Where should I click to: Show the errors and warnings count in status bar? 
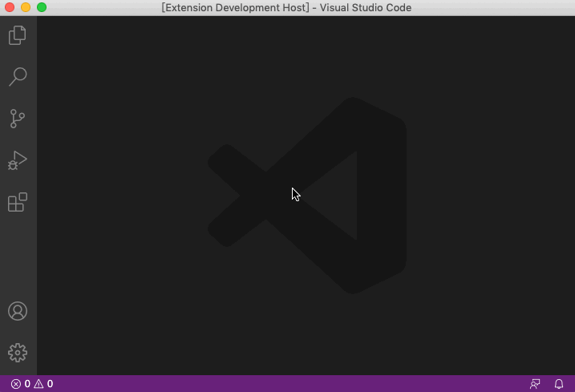click(32, 384)
